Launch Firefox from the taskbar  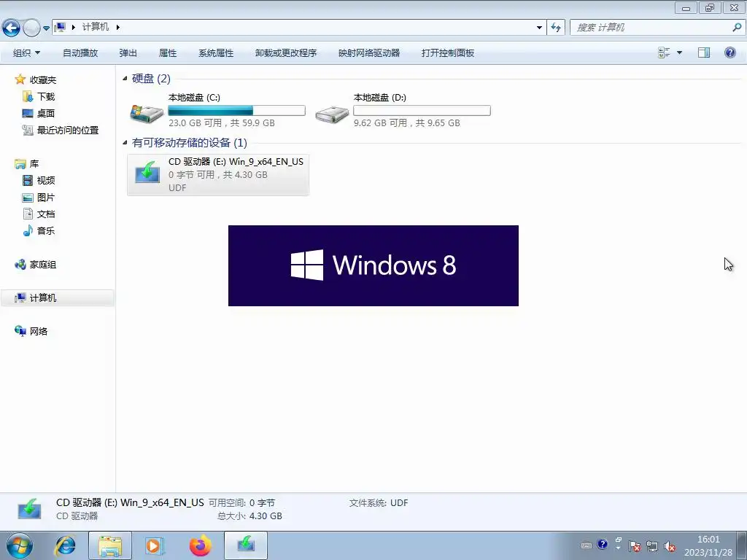200,545
